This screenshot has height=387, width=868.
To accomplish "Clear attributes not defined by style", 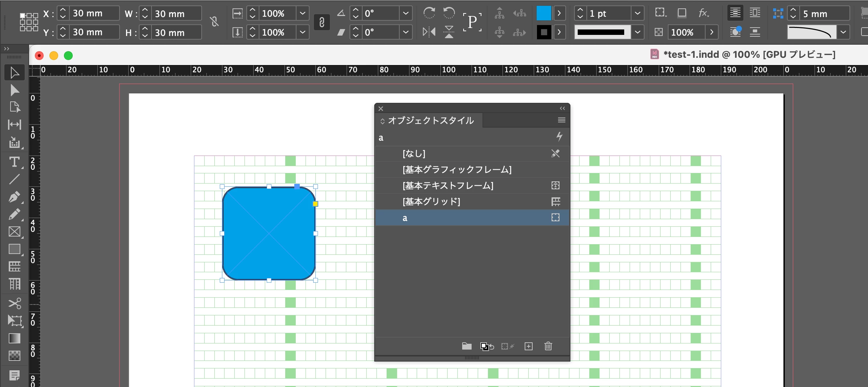I will [x=487, y=346].
